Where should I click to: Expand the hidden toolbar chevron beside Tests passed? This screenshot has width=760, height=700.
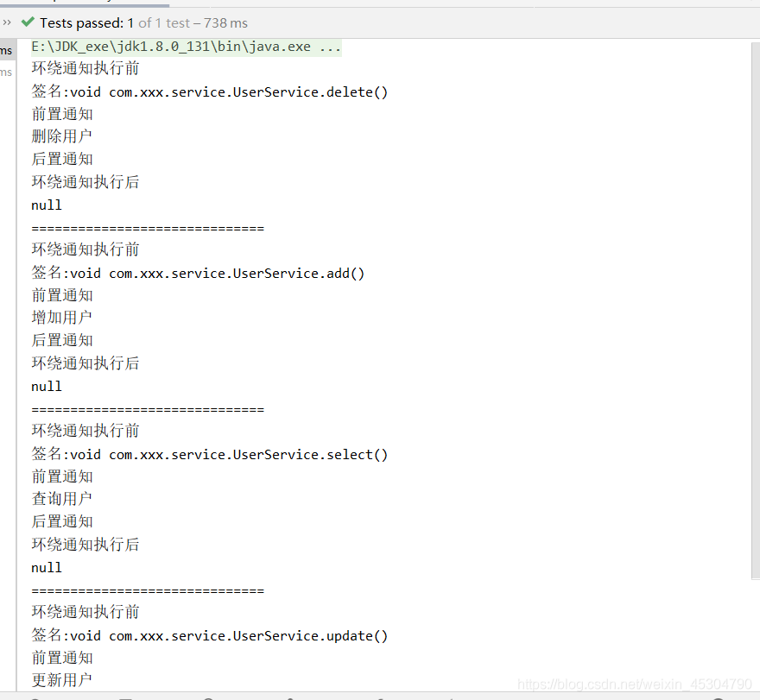7,22
